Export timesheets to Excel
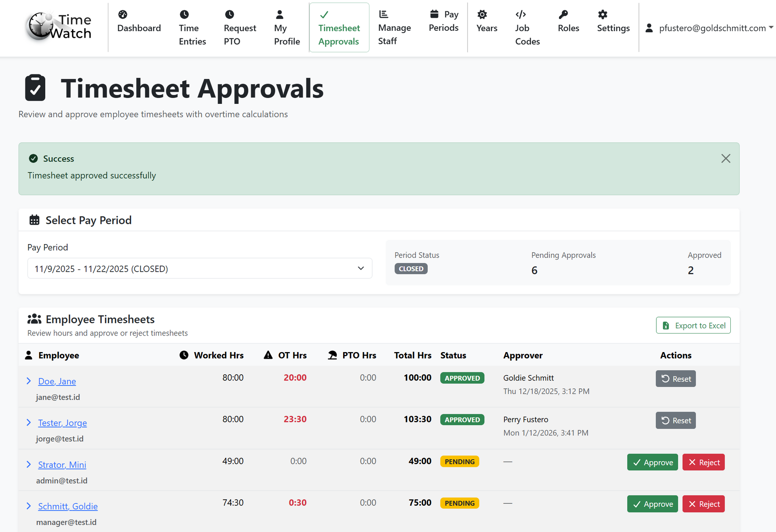This screenshot has height=532, width=776. pyautogui.click(x=693, y=325)
